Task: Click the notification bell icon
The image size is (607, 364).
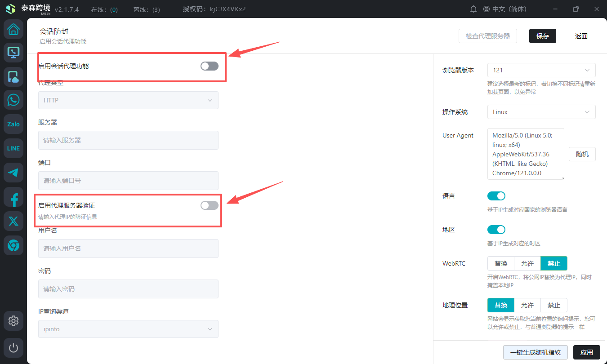Action: tap(473, 9)
